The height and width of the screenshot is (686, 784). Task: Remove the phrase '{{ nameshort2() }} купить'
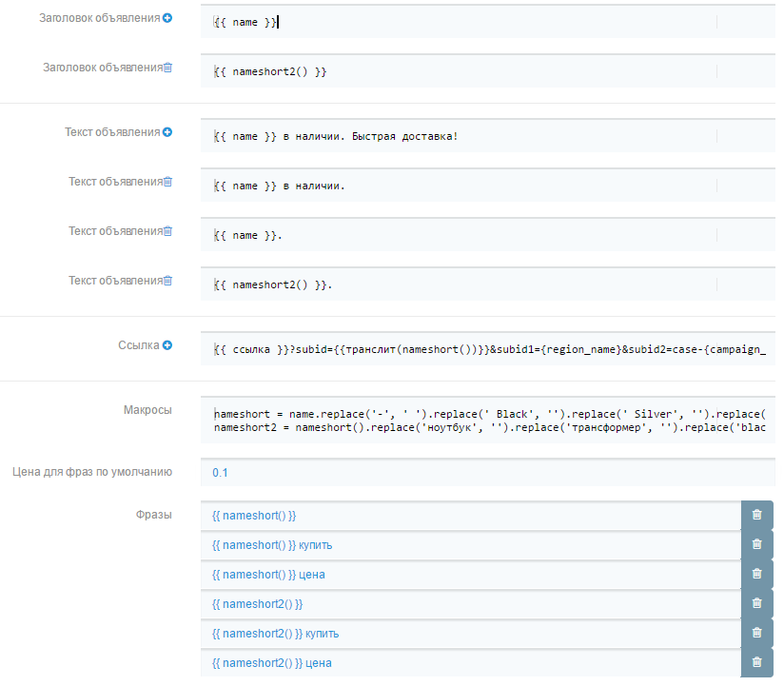tap(756, 633)
